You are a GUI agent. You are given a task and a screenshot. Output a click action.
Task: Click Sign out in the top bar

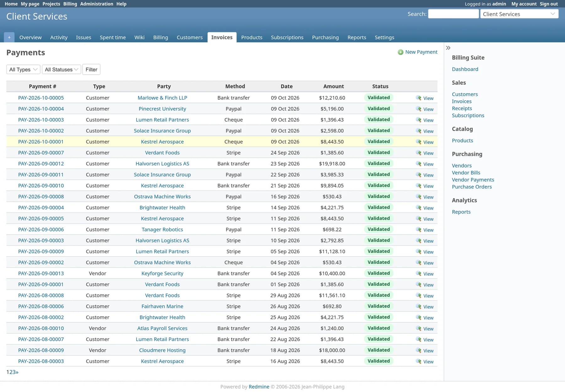(x=549, y=4)
